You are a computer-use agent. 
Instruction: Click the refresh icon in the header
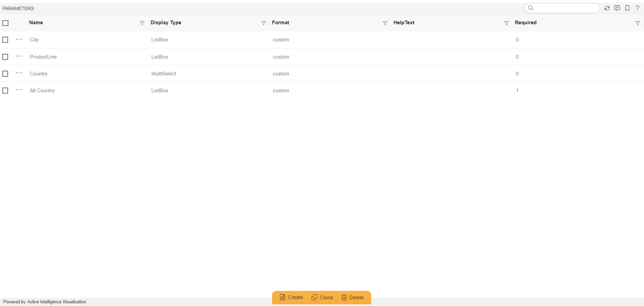[x=607, y=8]
